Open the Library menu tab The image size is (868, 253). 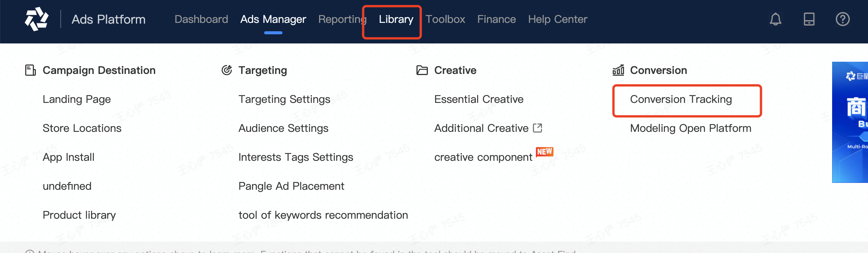click(x=396, y=19)
